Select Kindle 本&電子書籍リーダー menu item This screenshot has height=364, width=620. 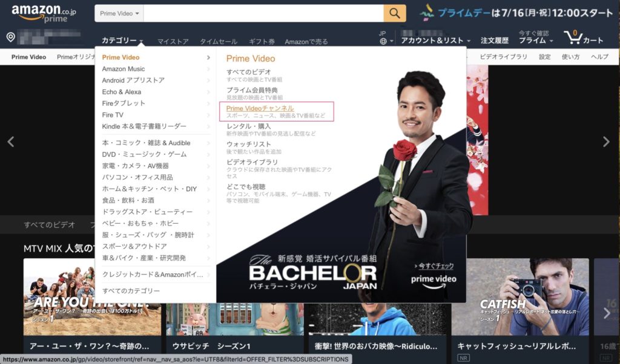coord(144,126)
